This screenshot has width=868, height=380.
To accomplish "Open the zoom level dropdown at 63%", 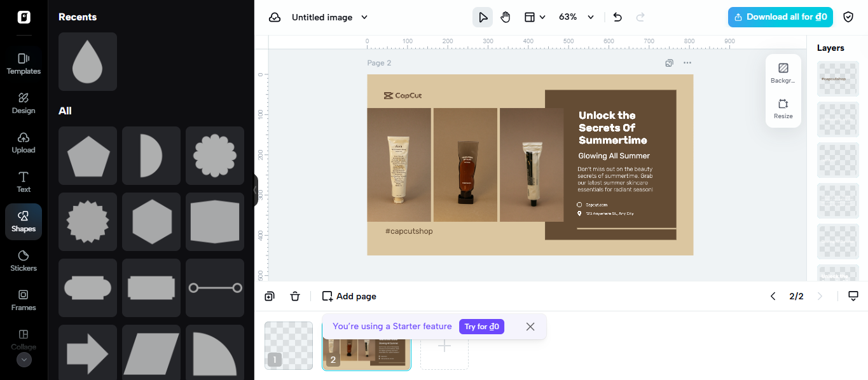I will pyautogui.click(x=574, y=17).
